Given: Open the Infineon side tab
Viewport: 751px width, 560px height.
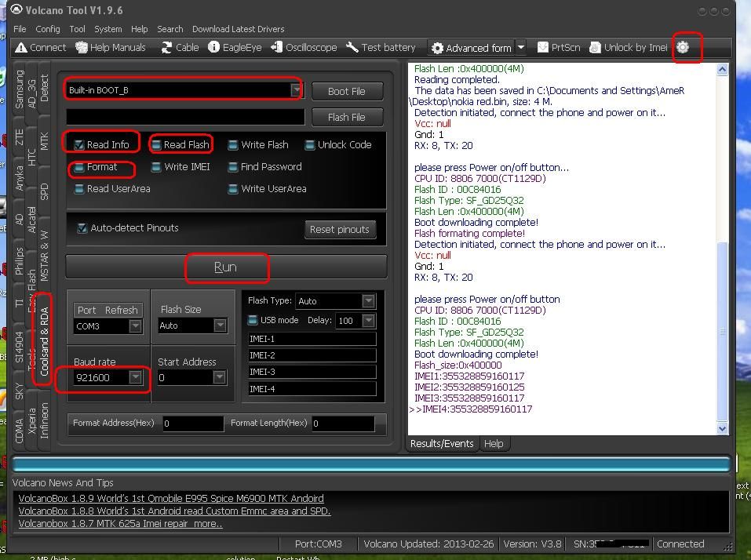Looking at the screenshot, I should [x=44, y=420].
